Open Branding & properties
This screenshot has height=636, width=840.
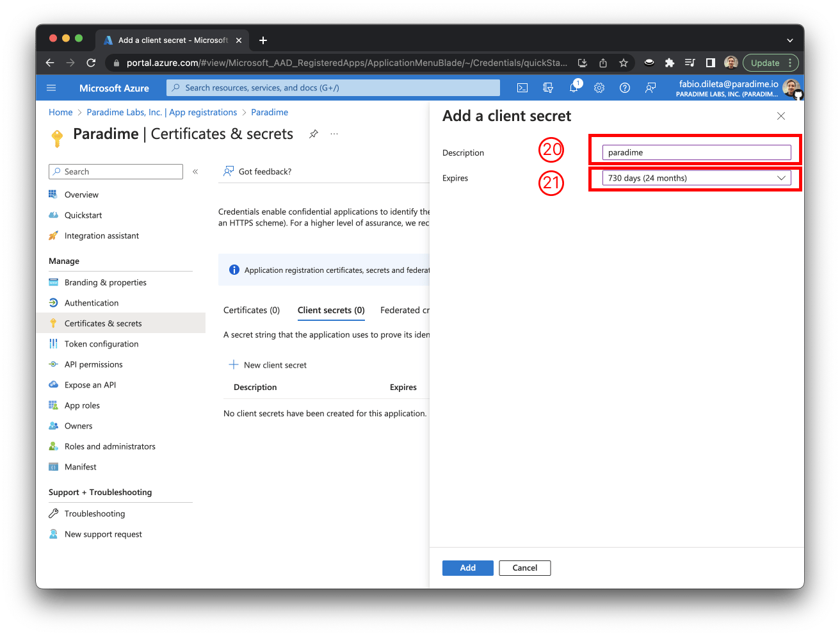point(106,282)
